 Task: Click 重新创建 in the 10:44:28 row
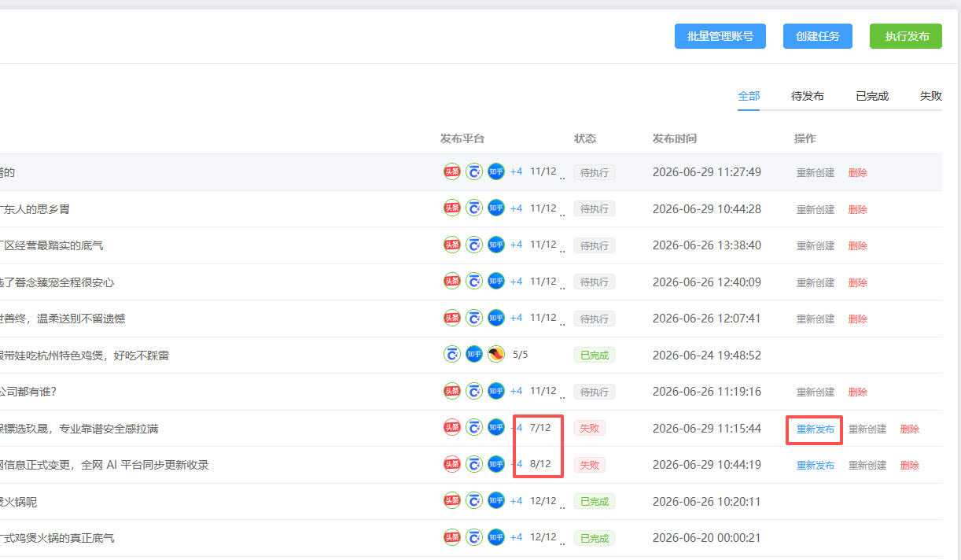(x=816, y=209)
